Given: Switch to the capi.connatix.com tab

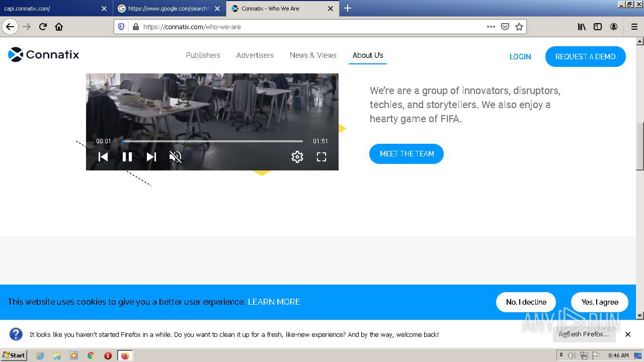Looking at the screenshot, I should [x=55, y=9].
